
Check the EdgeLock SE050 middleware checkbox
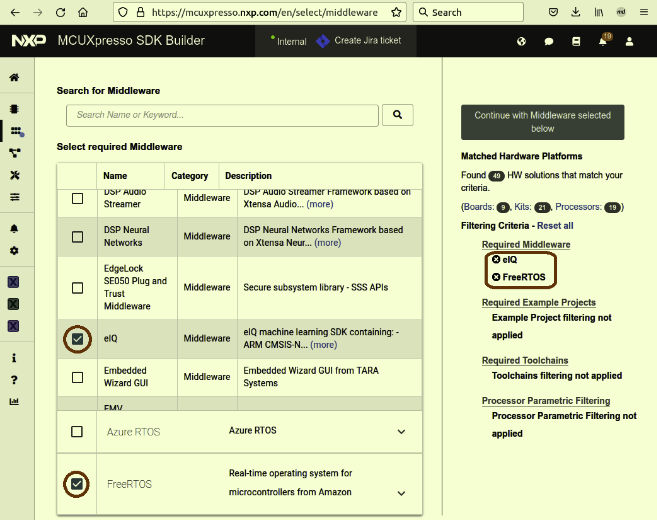tap(78, 288)
